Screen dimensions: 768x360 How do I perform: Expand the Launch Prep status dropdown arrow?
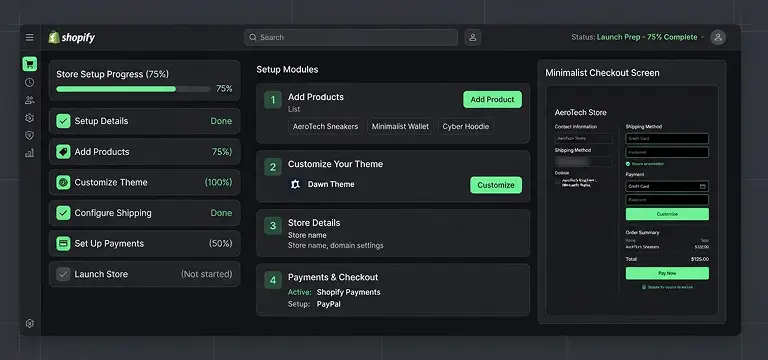pyautogui.click(x=702, y=37)
